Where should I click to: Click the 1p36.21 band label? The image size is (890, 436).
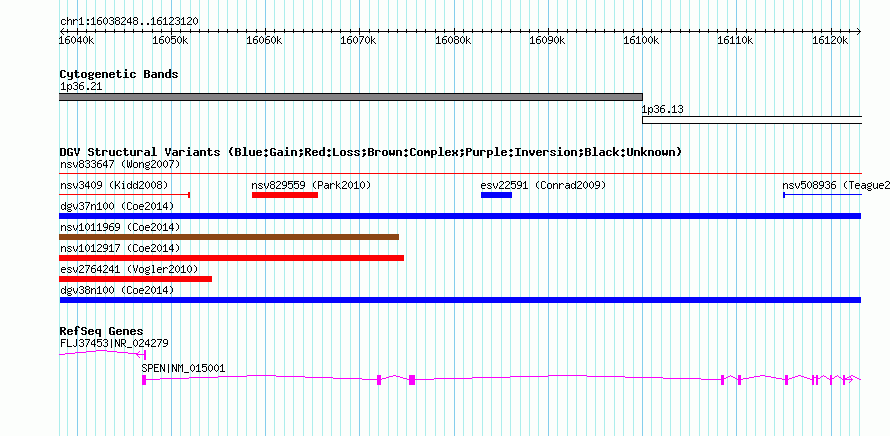click(x=81, y=87)
